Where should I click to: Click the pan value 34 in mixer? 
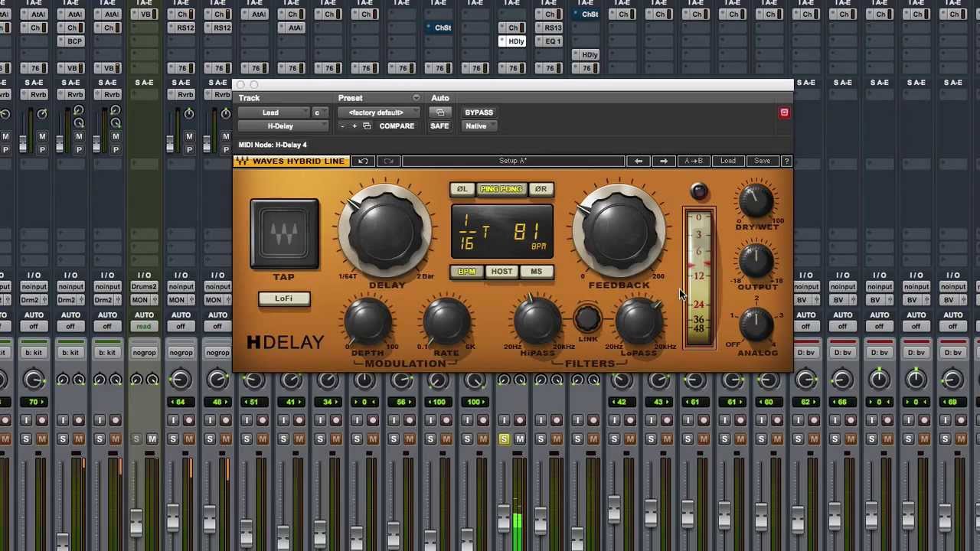coord(328,402)
